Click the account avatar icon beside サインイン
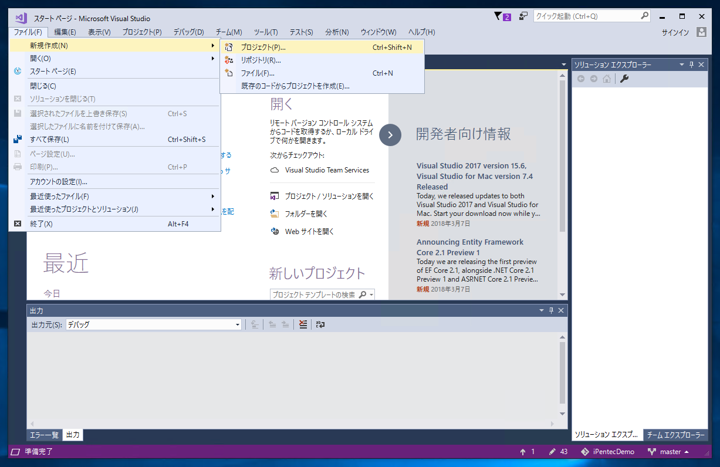Screen dimensions: 720x467 tap(701, 32)
